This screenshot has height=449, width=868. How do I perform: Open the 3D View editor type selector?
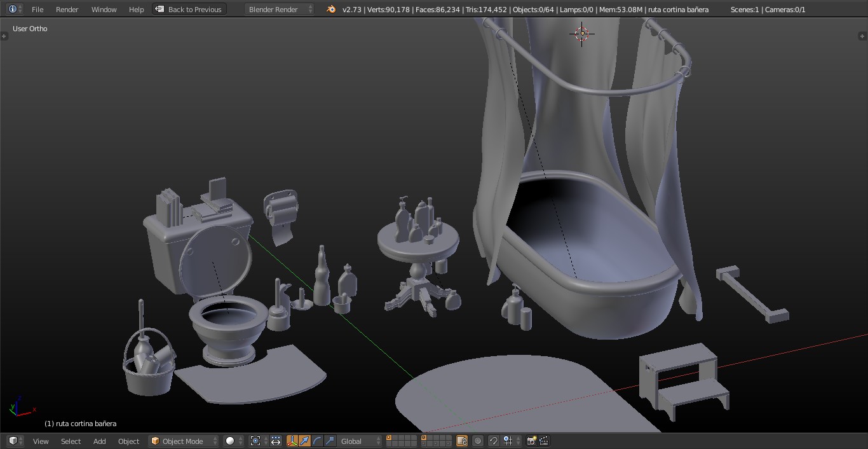(15, 441)
